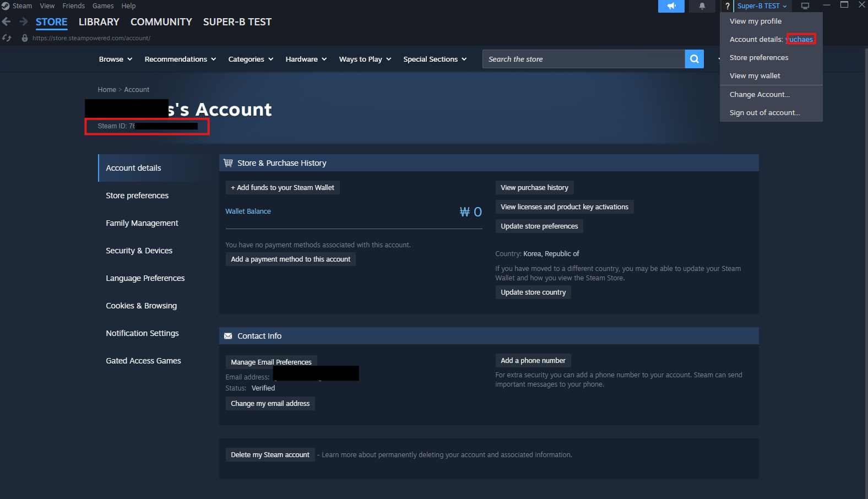Image resolution: width=868 pixels, height=499 pixels.
Task: Open the notifications bell icon
Action: (702, 6)
